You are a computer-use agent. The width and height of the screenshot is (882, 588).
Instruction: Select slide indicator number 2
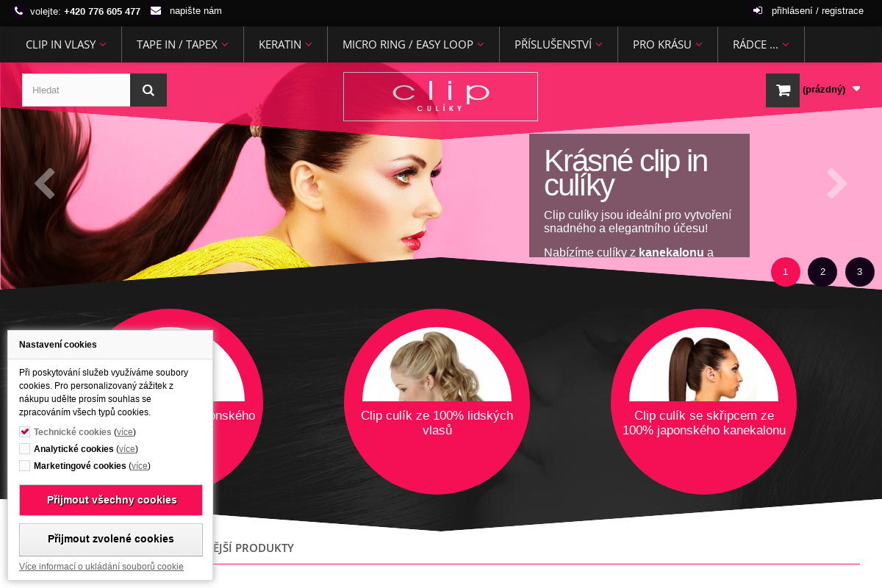(822, 272)
